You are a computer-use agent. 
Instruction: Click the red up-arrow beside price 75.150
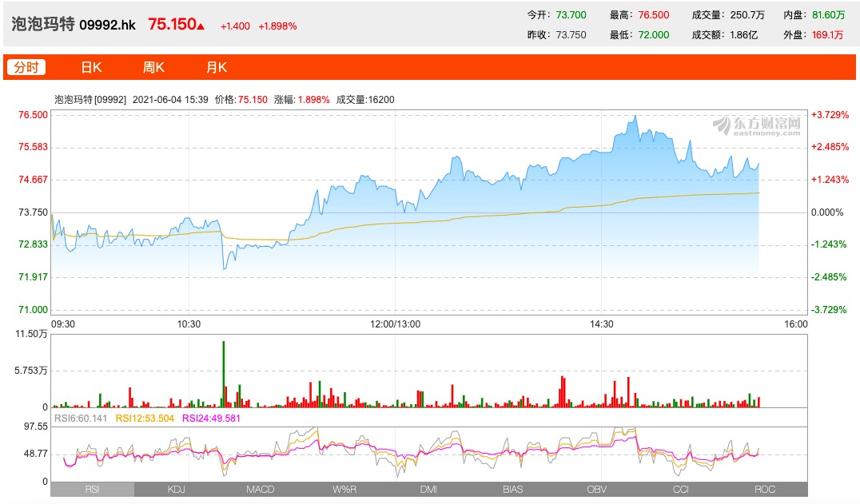point(201,26)
